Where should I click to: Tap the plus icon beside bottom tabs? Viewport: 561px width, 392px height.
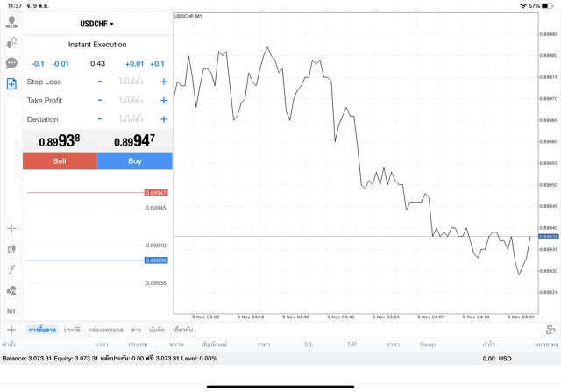(x=11, y=330)
